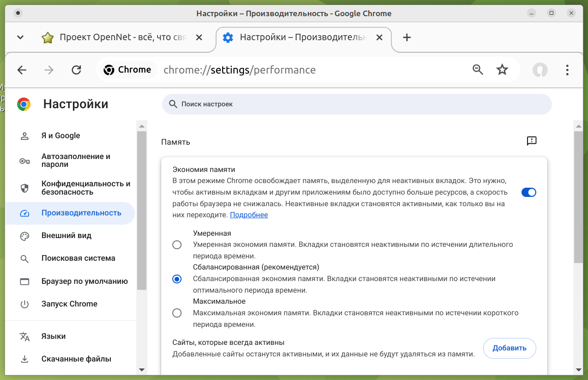Viewport: 588px width, 380px height.
Task: Expand the tab search dropdown chevron
Action: click(x=20, y=37)
